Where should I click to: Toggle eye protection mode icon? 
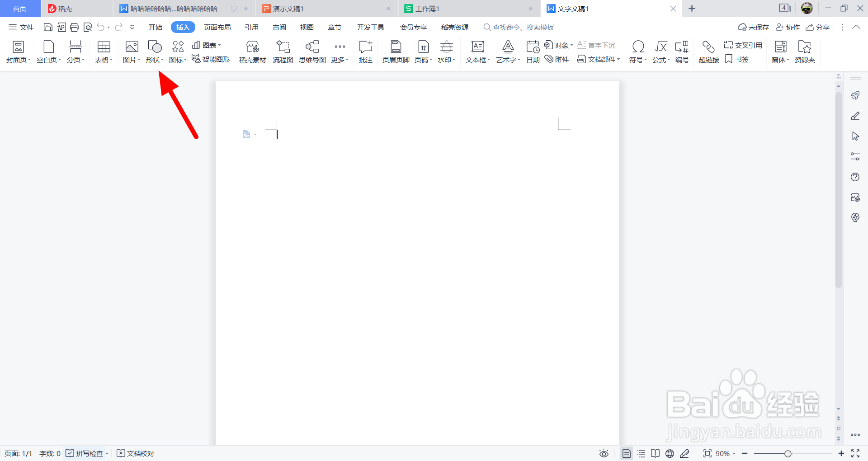click(x=604, y=453)
